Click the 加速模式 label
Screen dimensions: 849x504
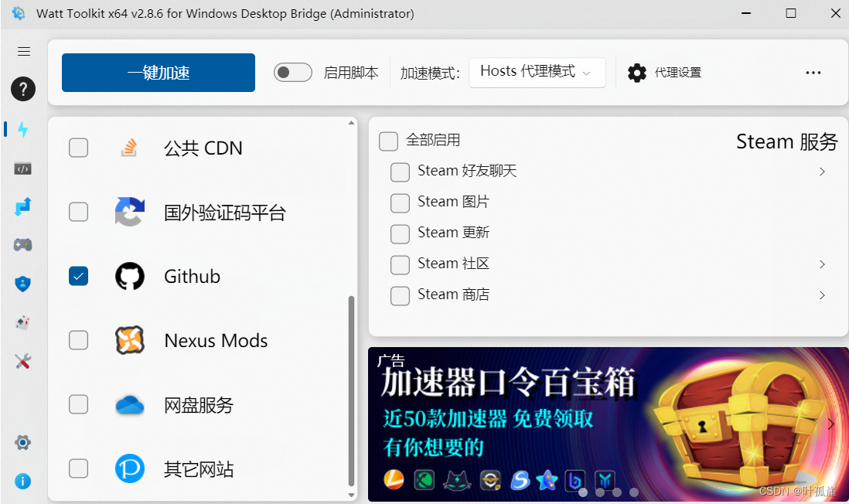click(430, 73)
